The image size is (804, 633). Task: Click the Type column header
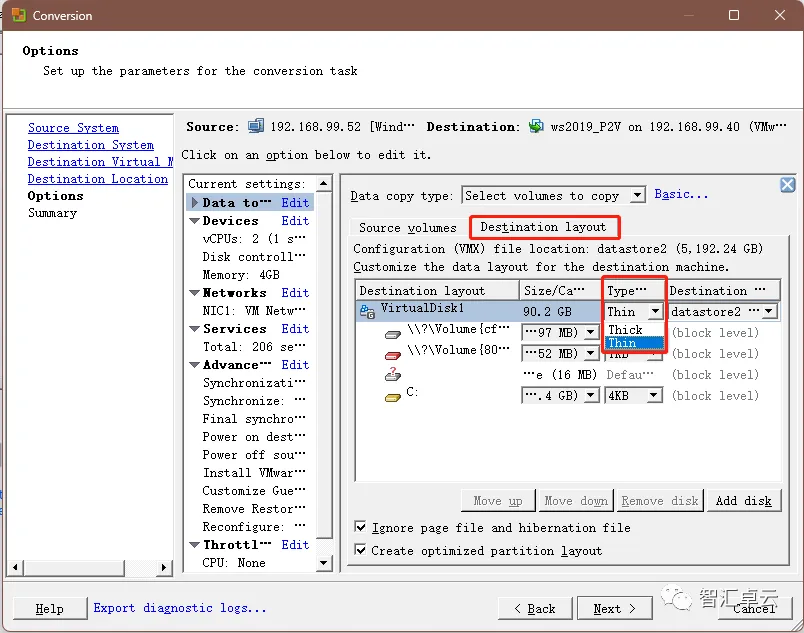tap(634, 291)
